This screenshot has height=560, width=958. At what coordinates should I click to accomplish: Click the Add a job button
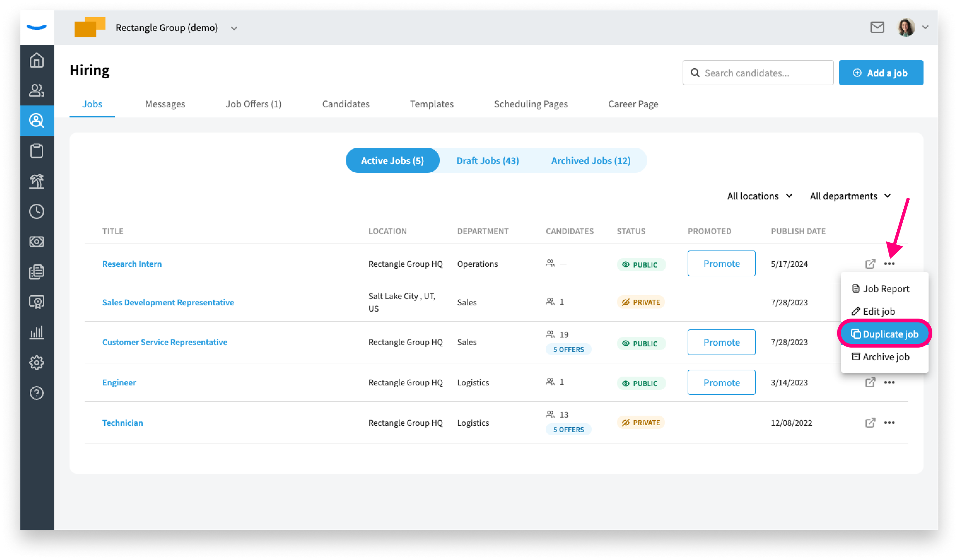pos(881,73)
